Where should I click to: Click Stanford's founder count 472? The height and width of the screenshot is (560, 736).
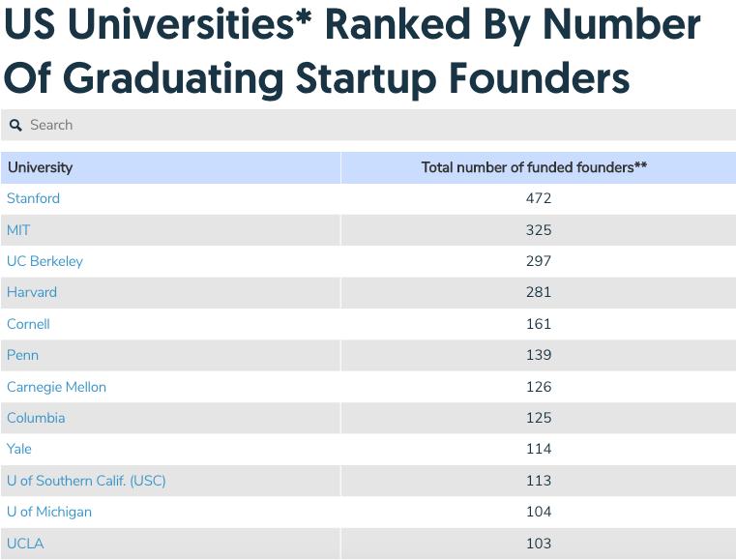point(539,198)
